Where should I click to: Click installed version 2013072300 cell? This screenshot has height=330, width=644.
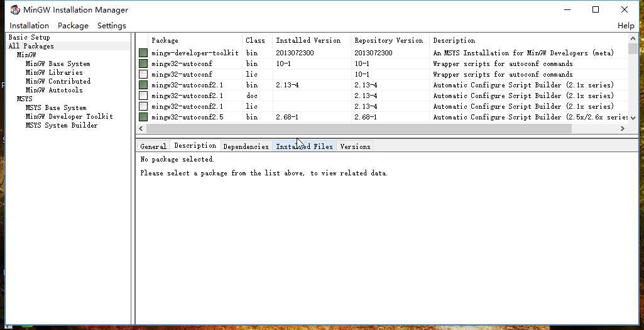coord(295,53)
